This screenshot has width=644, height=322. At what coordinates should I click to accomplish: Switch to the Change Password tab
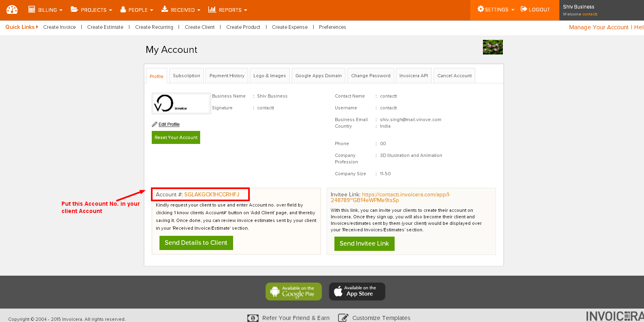pyautogui.click(x=371, y=76)
